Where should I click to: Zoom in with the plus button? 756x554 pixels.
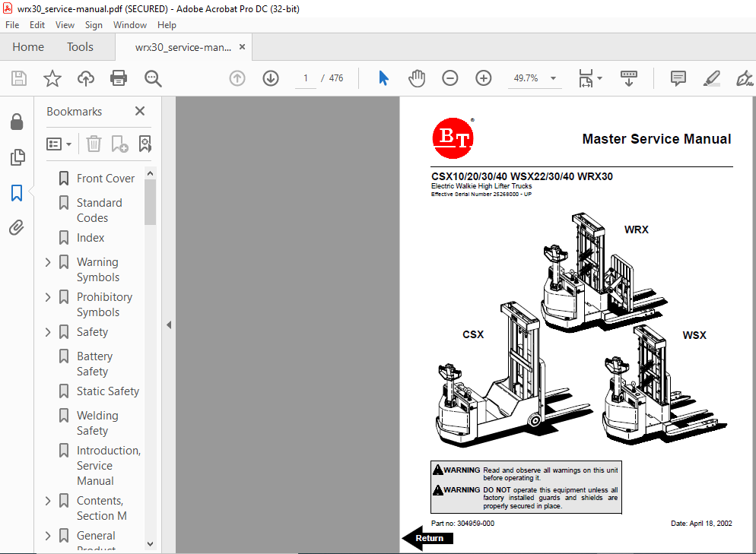pyautogui.click(x=484, y=78)
